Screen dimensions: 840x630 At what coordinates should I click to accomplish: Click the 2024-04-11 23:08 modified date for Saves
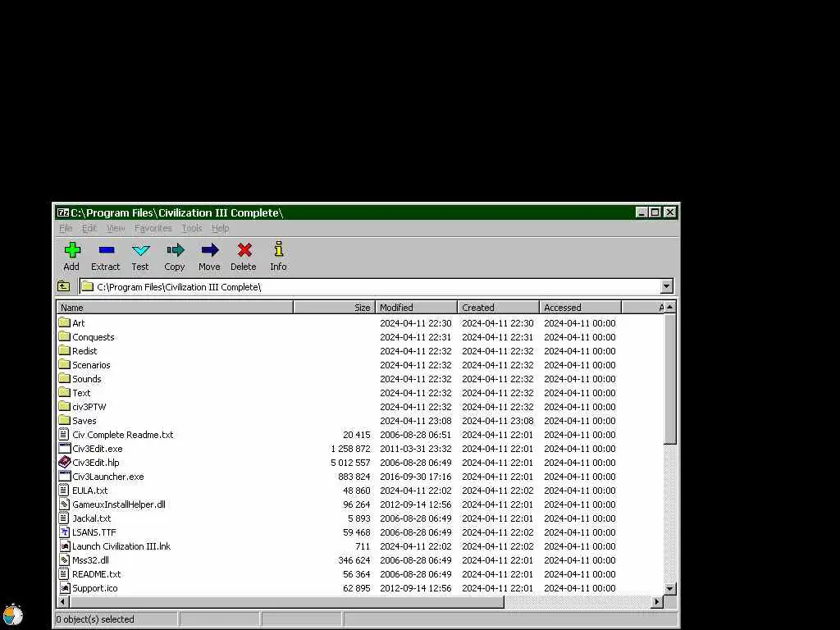[x=416, y=421]
